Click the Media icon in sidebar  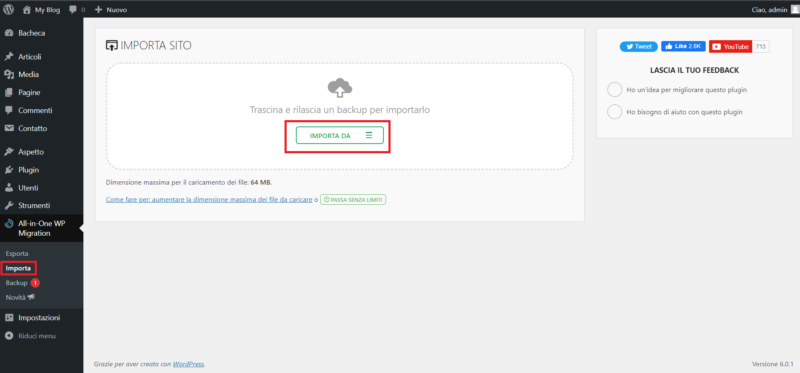(x=9, y=74)
